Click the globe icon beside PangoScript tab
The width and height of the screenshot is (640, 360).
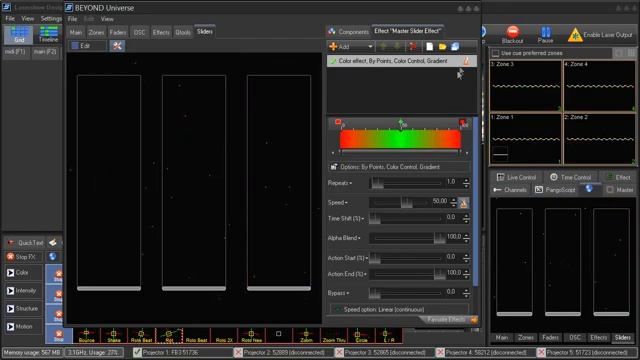click(589, 189)
